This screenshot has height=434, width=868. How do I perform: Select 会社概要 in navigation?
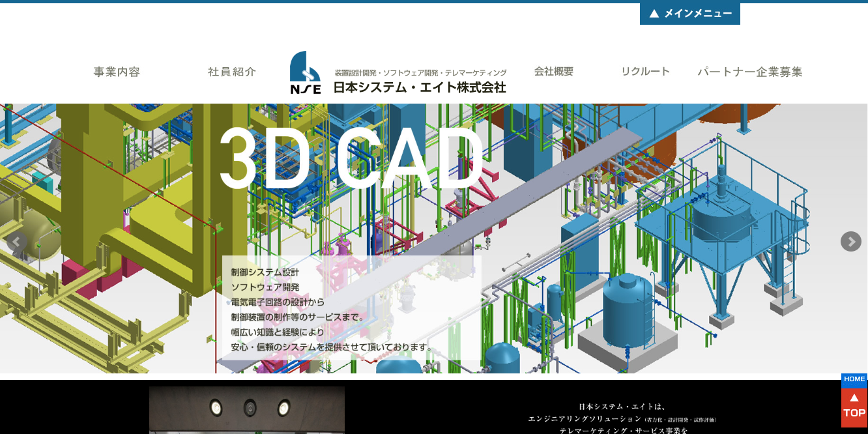pos(554,72)
